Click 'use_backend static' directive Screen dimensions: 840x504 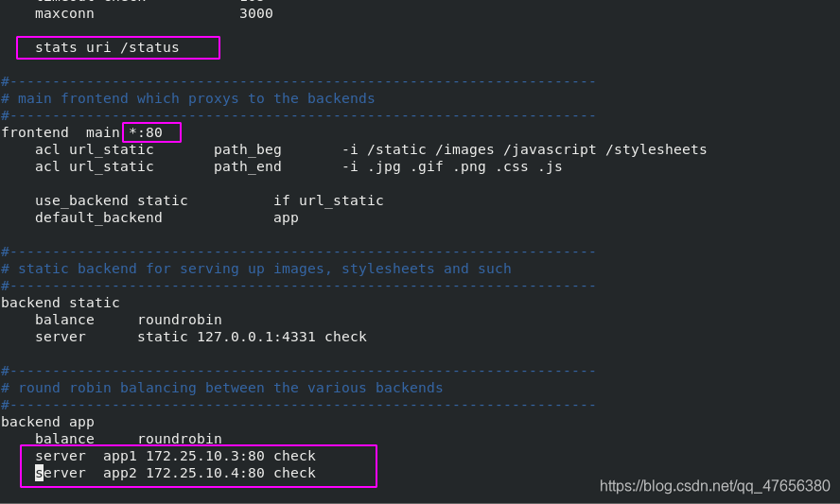click(112, 200)
